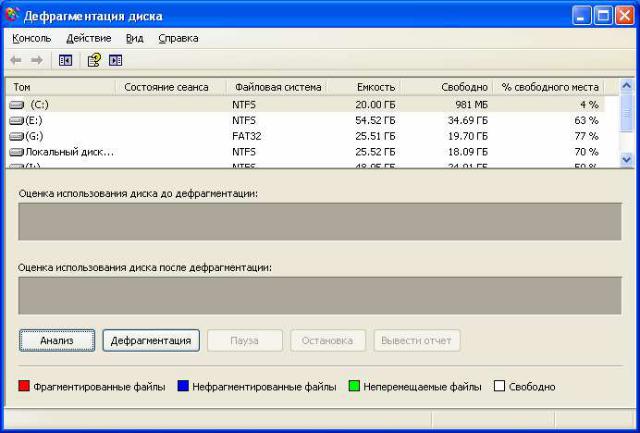
Task: Sort by Состояние сеанса column header
Action: click(x=171, y=87)
